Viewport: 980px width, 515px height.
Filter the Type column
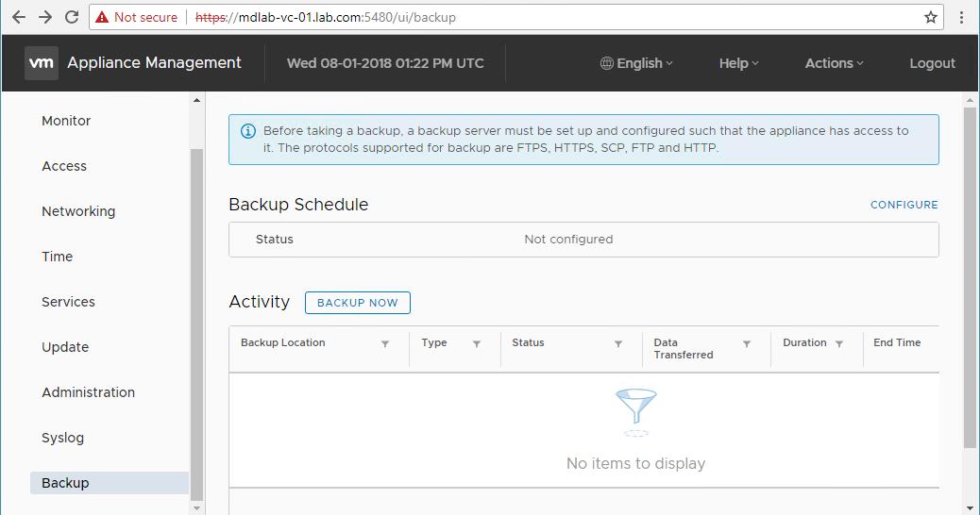click(476, 344)
